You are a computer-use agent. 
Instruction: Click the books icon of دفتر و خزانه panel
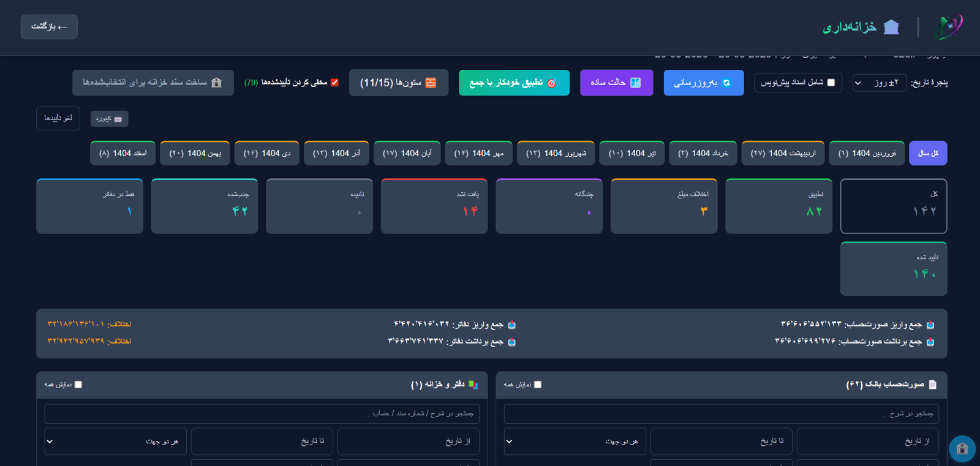pyautogui.click(x=473, y=385)
